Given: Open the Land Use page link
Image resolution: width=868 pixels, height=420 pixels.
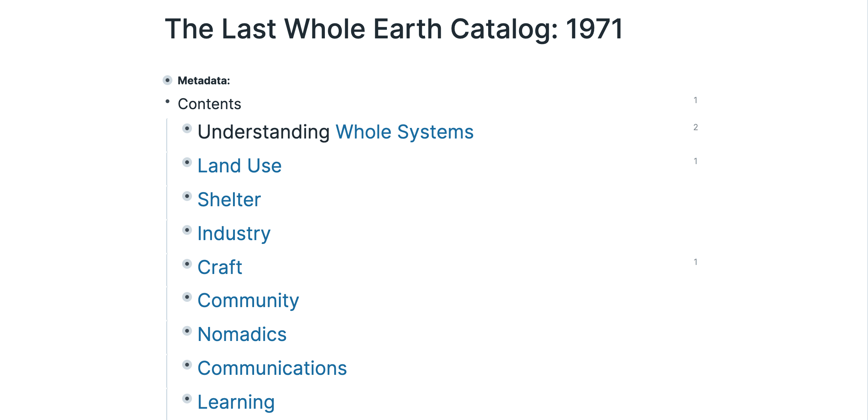Looking at the screenshot, I should pyautogui.click(x=239, y=166).
